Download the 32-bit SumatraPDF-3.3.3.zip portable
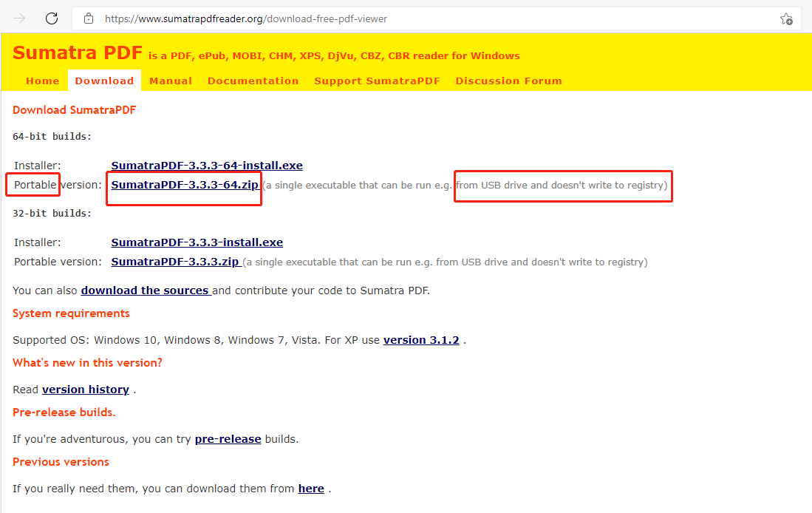Viewport: 812px width, 513px height. click(175, 262)
